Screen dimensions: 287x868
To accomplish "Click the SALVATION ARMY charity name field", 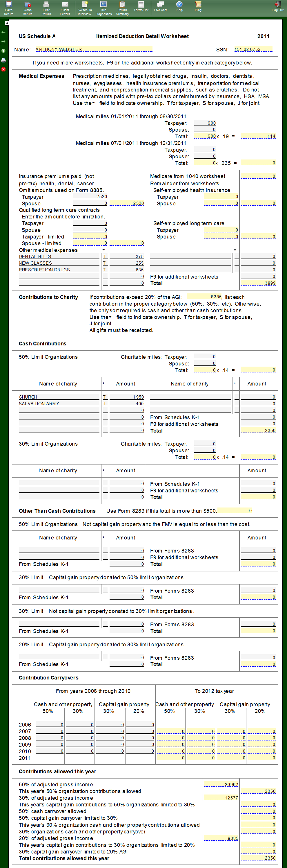I will (x=39, y=404).
